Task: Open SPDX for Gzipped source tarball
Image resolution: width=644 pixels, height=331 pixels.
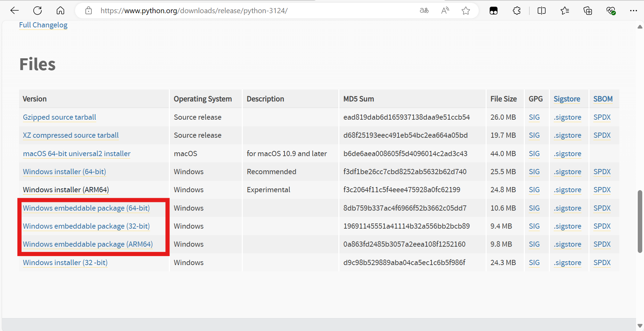Action: click(x=602, y=117)
